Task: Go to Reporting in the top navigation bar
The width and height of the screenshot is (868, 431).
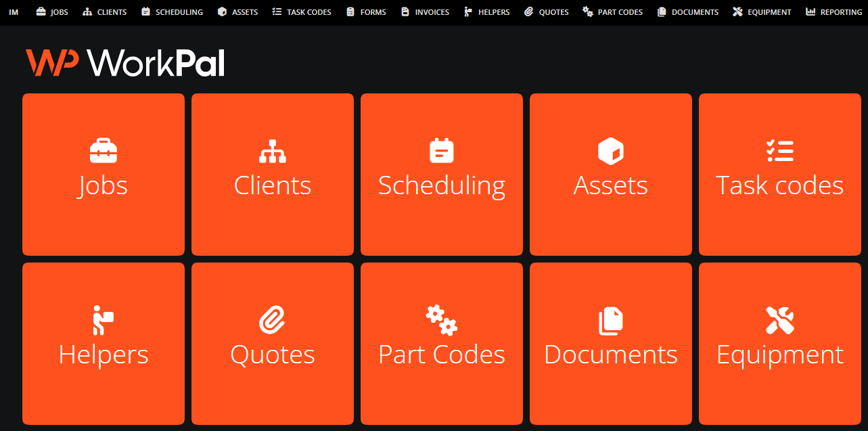Action: (833, 12)
